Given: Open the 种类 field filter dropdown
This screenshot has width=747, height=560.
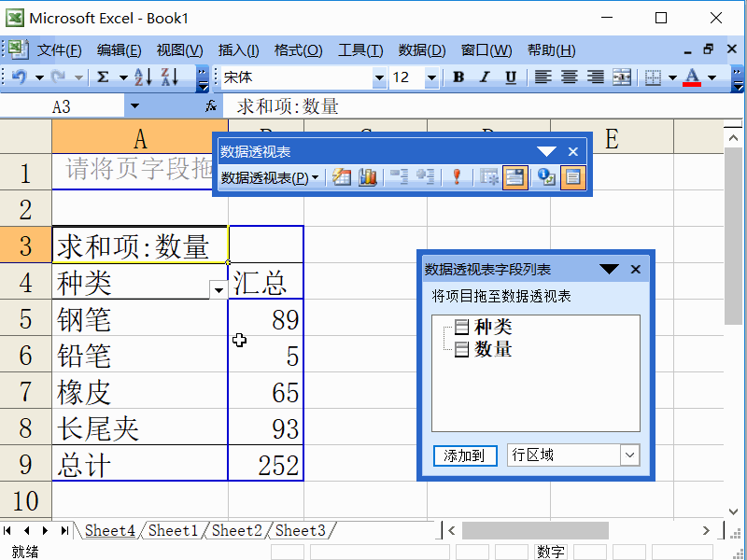Looking at the screenshot, I should (218, 289).
